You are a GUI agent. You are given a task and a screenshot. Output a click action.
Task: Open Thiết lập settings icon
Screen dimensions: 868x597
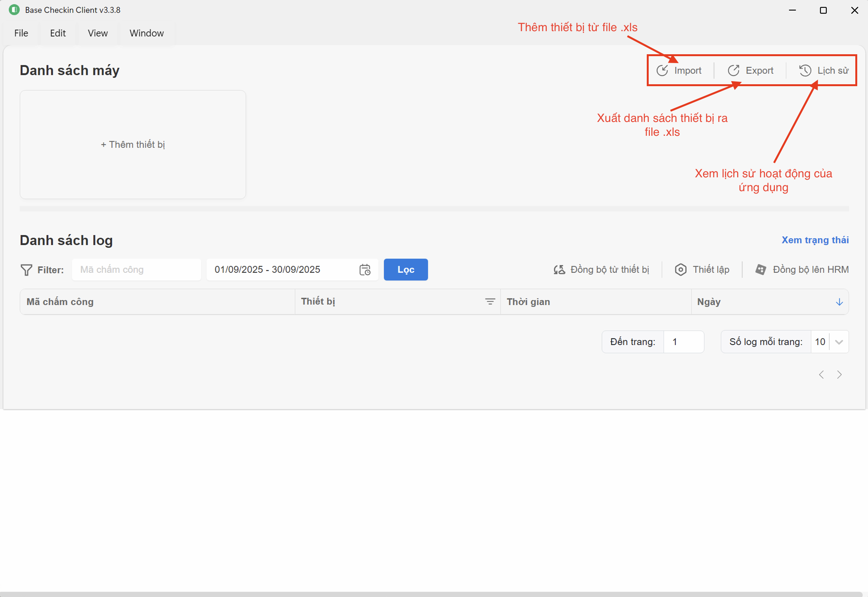tap(680, 270)
